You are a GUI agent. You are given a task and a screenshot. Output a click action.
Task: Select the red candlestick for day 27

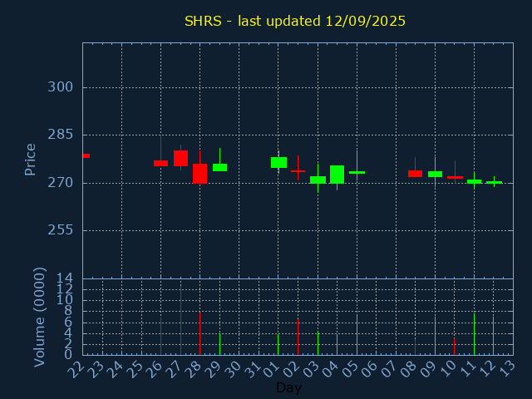181,158
